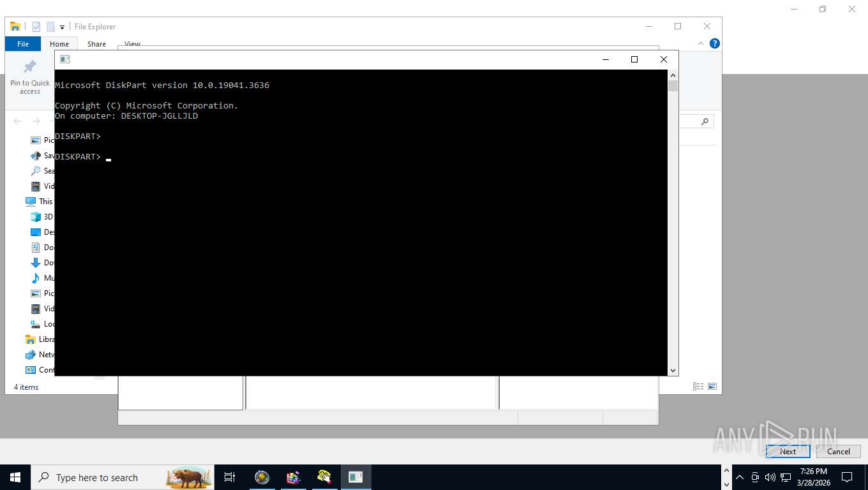Click the Next button

(x=788, y=451)
